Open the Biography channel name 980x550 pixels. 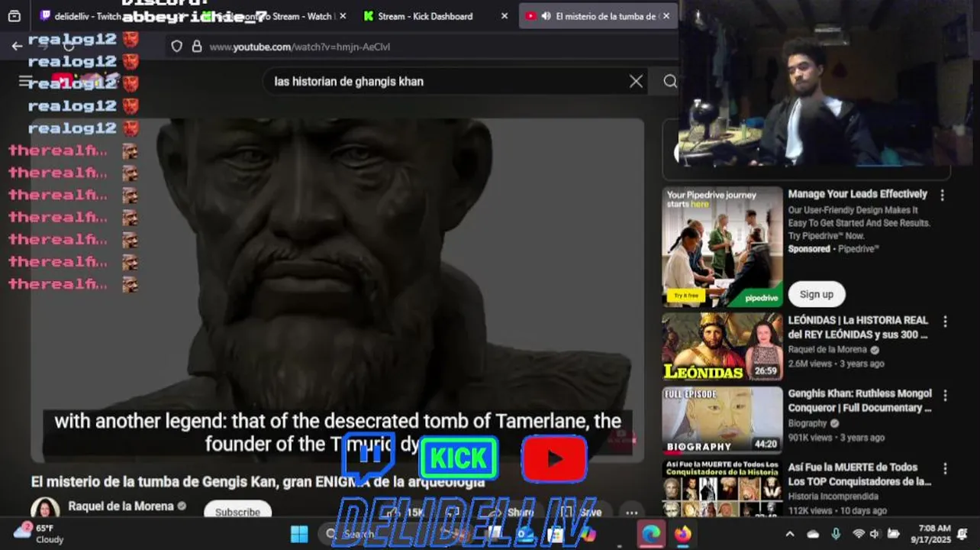coord(808,423)
